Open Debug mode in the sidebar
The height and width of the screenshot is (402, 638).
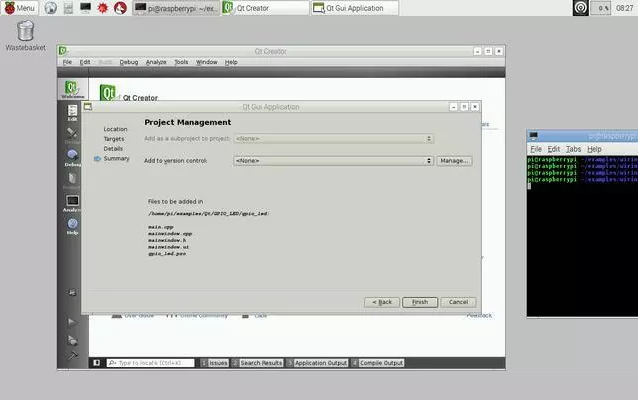point(72,158)
